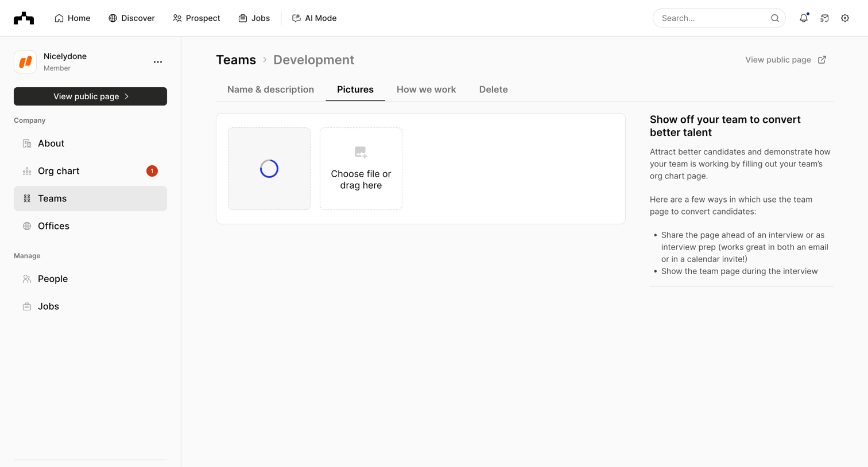Click the Member role text

(57, 68)
